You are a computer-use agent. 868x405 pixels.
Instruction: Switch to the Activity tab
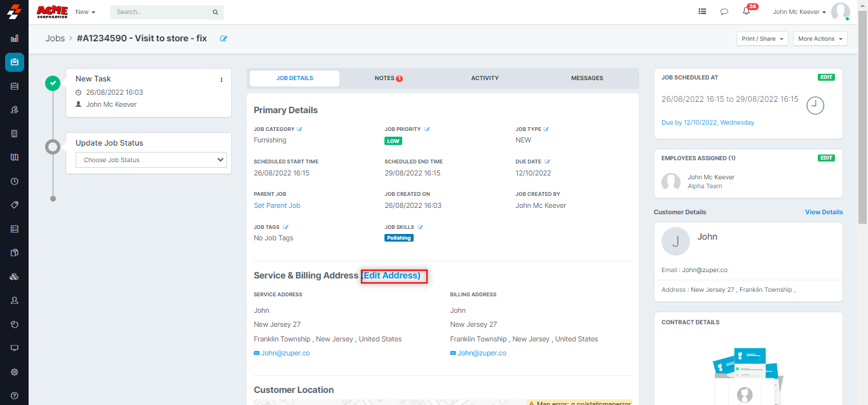pyautogui.click(x=485, y=78)
